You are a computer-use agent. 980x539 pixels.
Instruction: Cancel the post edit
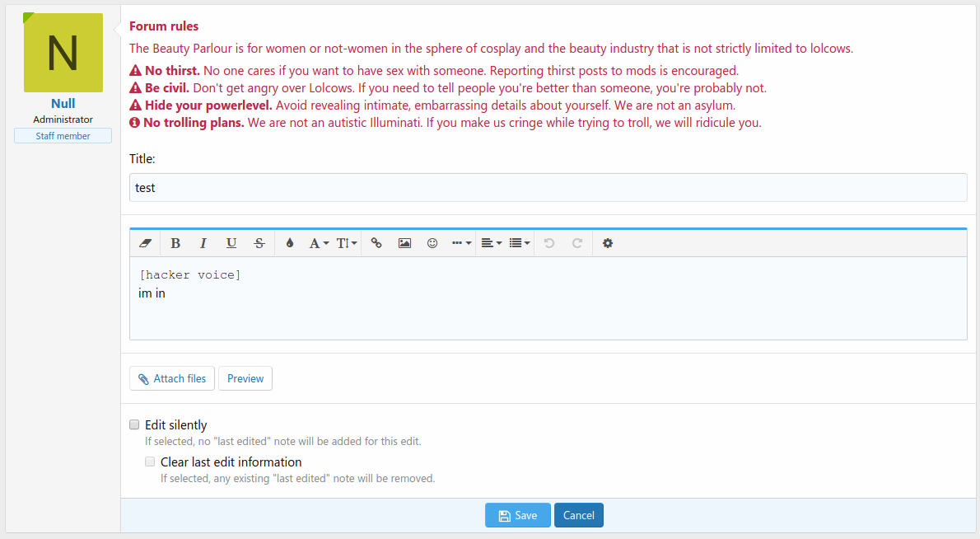click(x=579, y=515)
